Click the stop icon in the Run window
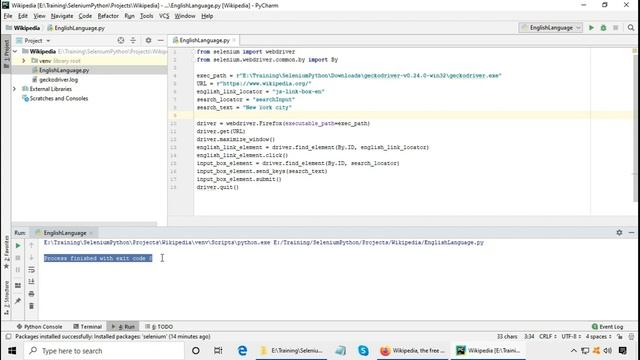Image resolution: width=640 pixels, height=360 pixels. tap(18, 258)
